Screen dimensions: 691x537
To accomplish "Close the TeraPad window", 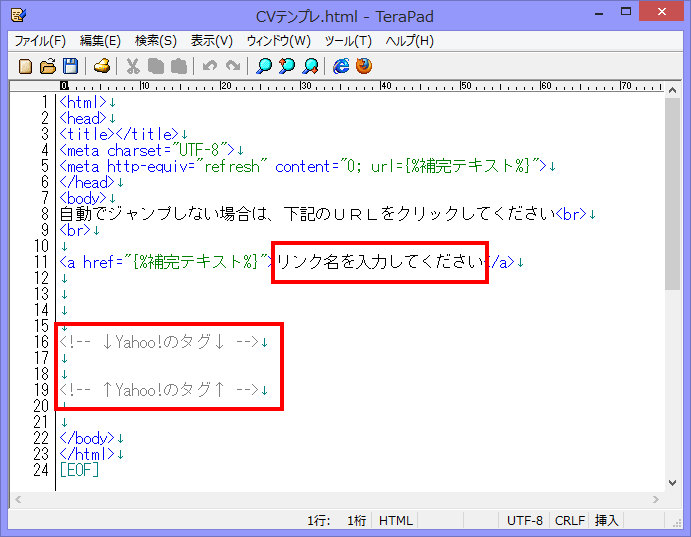I will 661,12.
